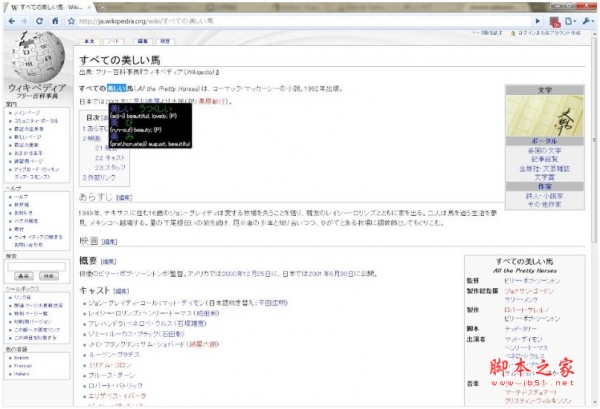The width and height of the screenshot is (600, 409).
Task: Click the 印刷用バージョン toolbox link
Action: point(33,322)
